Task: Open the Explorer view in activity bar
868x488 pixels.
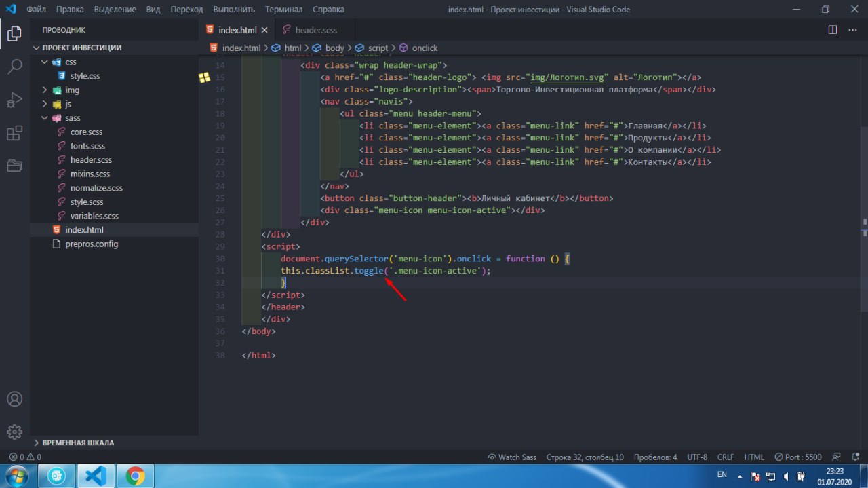Action: pyautogui.click(x=14, y=33)
